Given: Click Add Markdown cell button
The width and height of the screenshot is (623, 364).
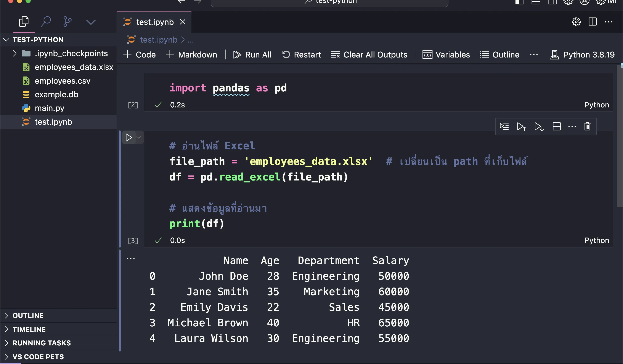Looking at the screenshot, I should click(x=191, y=55).
